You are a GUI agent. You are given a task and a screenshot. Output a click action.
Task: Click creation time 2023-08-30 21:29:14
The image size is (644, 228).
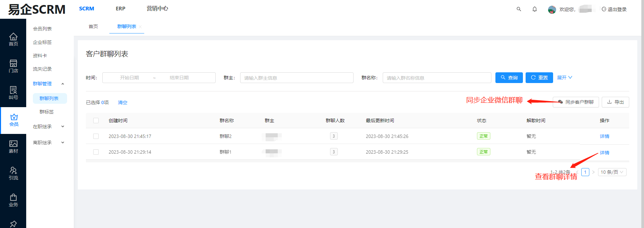click(130, 152)
